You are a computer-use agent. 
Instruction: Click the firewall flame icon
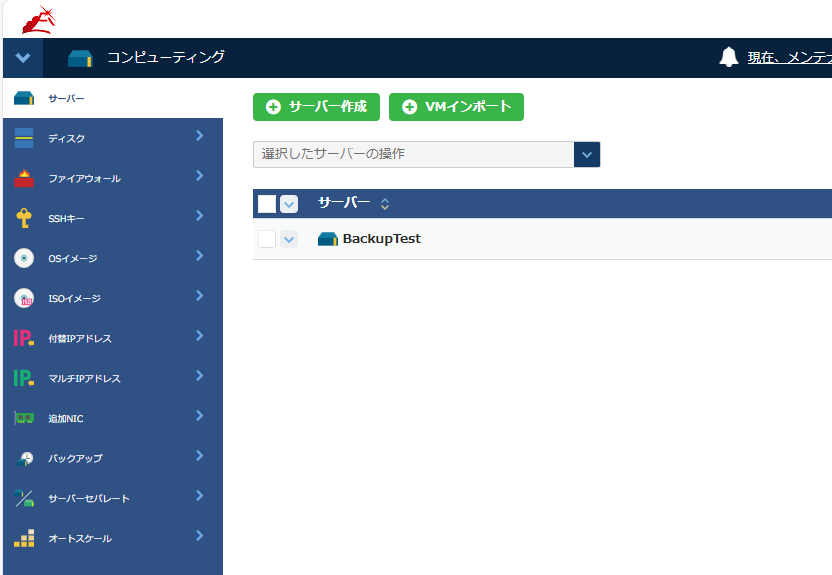pos(24,178)
